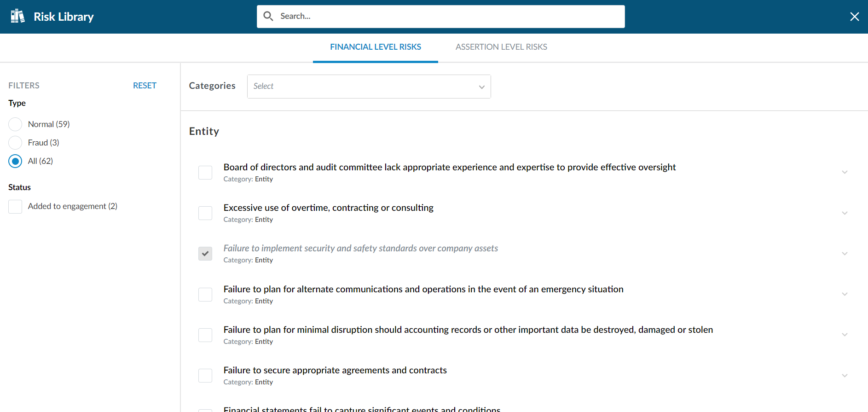The width and height of the screenshot is (868, 412).
Task: Expand Board of directors risk details
Action: coord(845,173)
